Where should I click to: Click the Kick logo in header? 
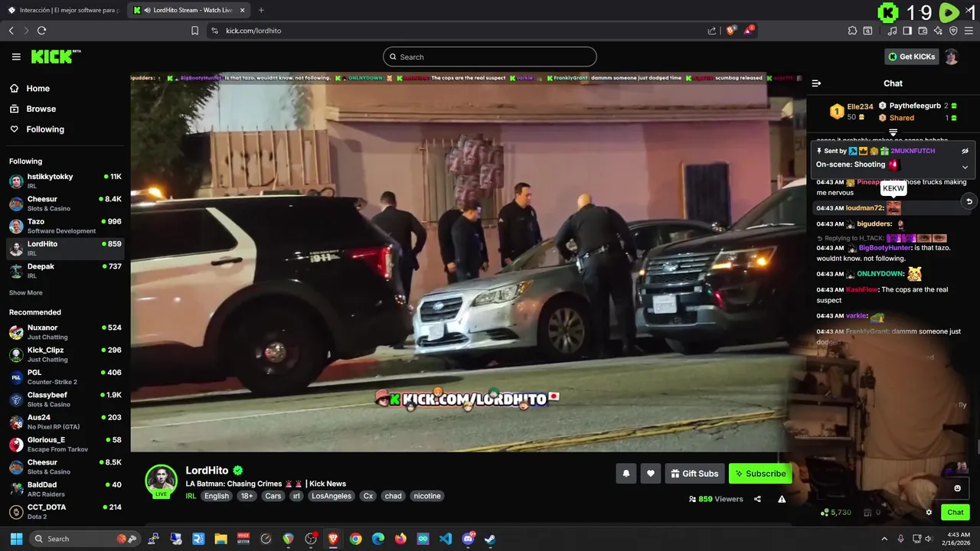pyautogui.click(x=55, y=57)
